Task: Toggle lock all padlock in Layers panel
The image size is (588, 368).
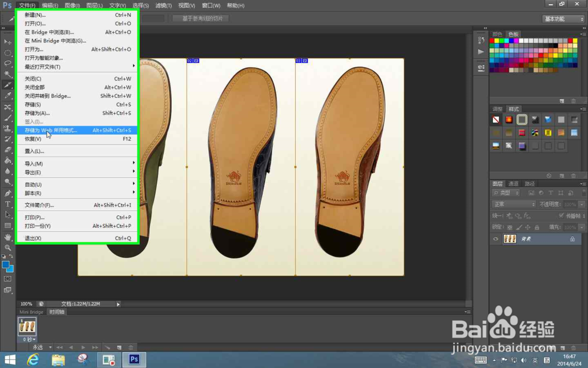Action: click(537, 227)
